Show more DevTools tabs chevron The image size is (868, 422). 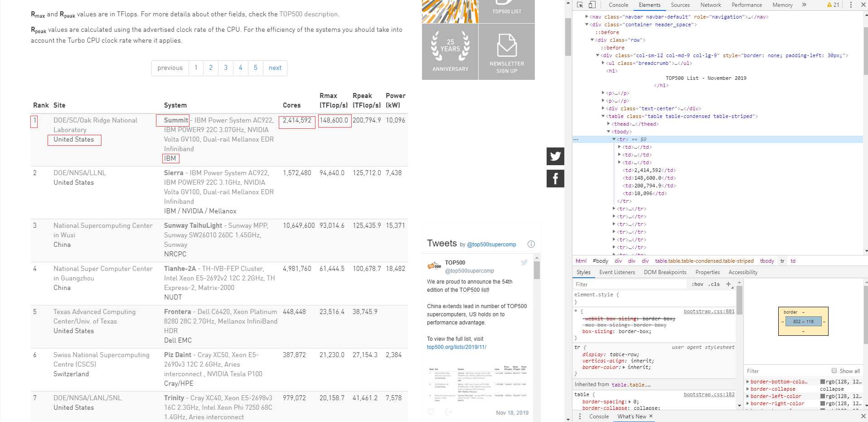point(804,5)
